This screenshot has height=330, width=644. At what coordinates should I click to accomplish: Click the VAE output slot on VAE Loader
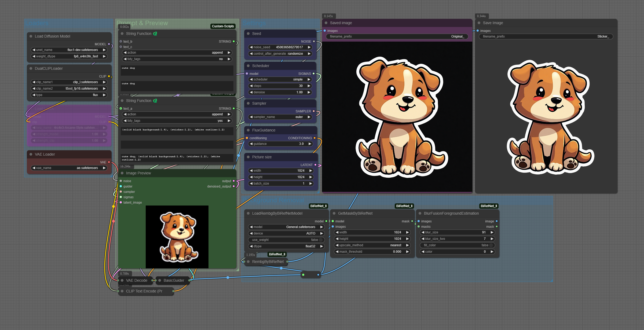[x=109, y=162]
